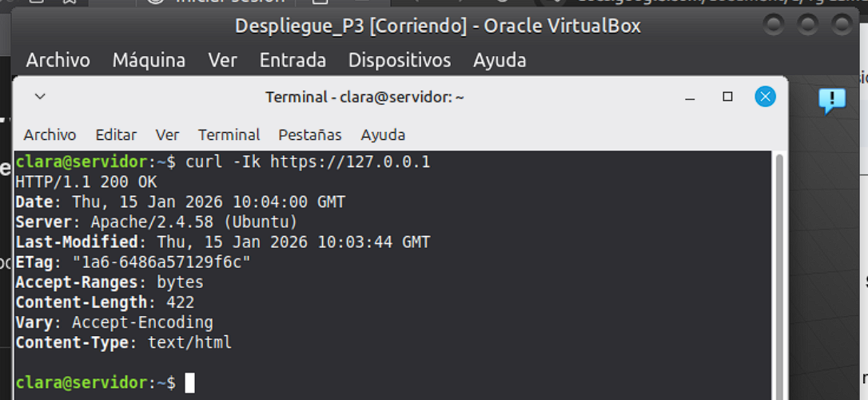This screenshot has height=400, width=868.
Task: Open the Terminal's Archivo menu
Action: point(50,134)
